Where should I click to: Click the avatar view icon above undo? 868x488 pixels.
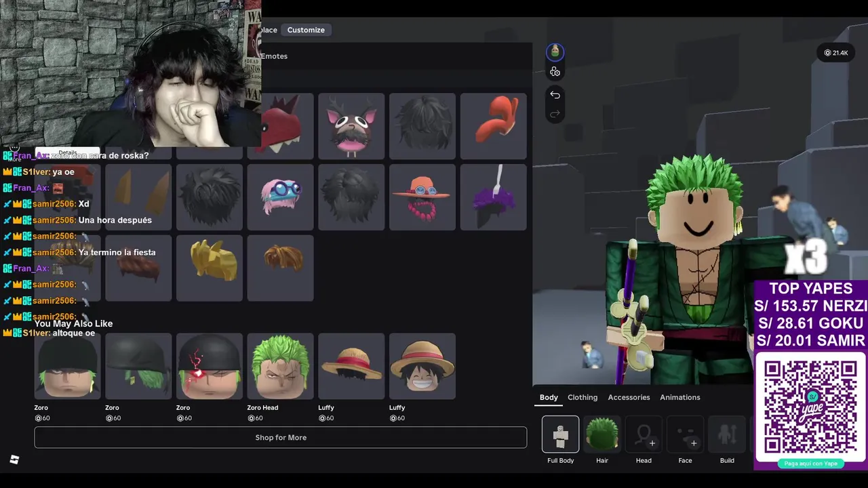555,52
